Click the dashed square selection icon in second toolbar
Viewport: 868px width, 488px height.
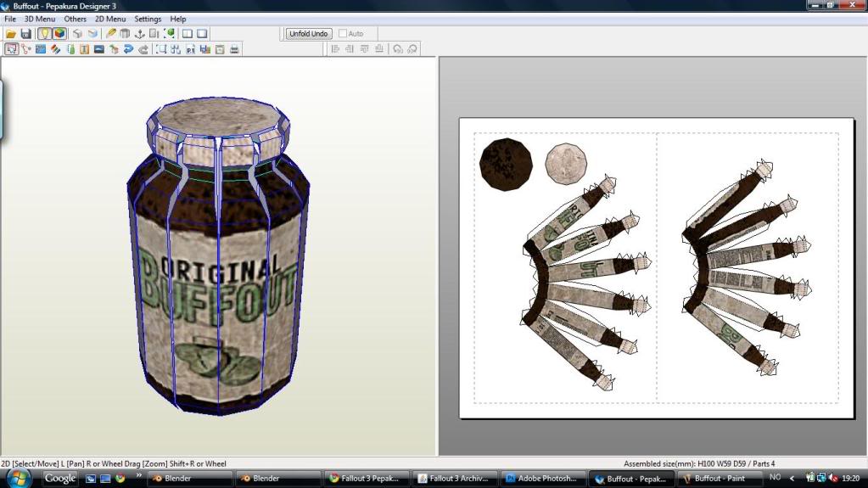tap(161, 49)
